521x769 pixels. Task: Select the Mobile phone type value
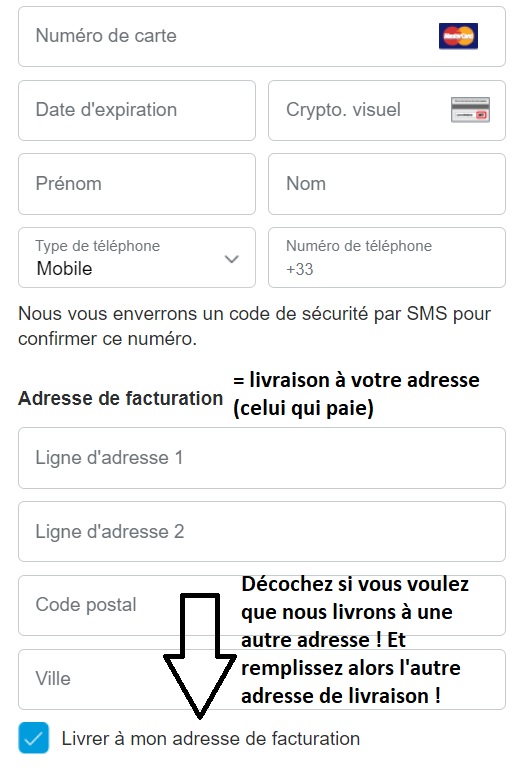(x=64, y=269)
